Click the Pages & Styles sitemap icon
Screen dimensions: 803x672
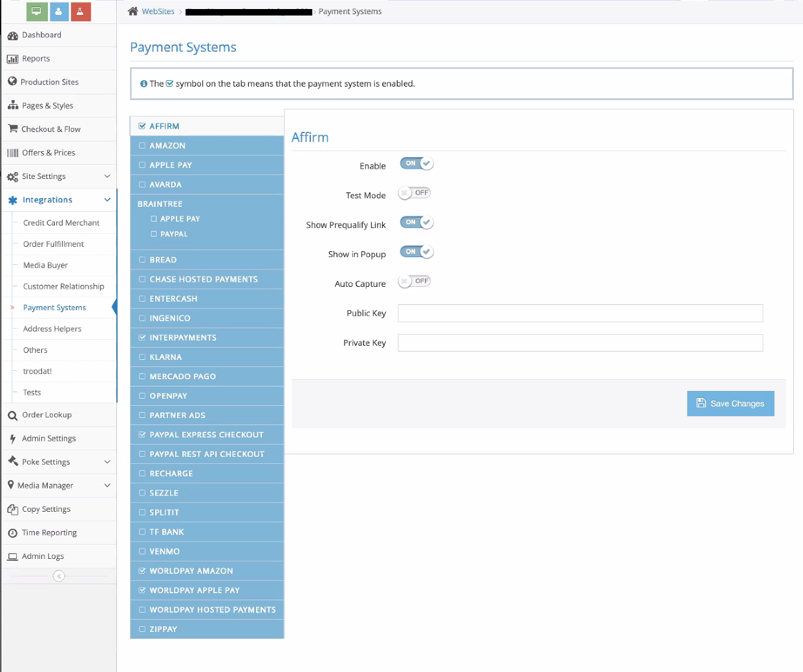pos(12,105)
